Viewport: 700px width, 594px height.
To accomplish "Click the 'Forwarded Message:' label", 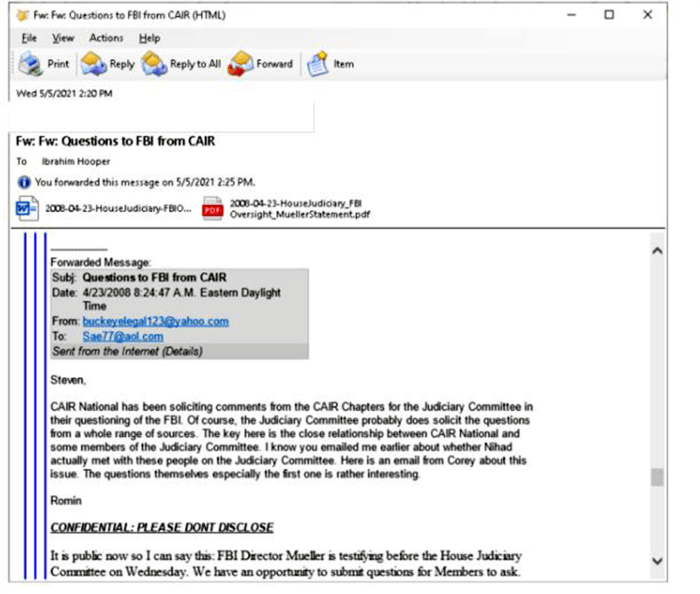I will [100, 262].
